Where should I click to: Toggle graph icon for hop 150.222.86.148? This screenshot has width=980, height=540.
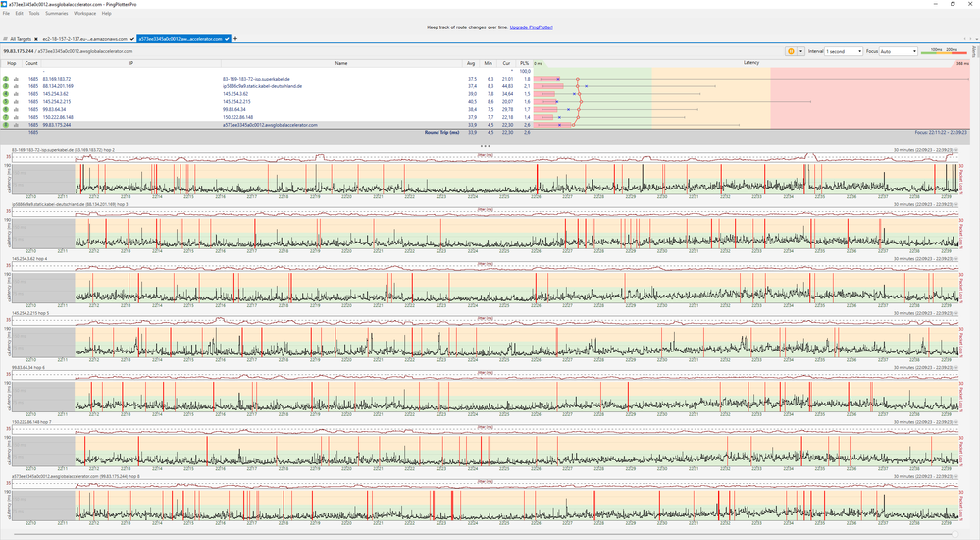pos(16,117)
